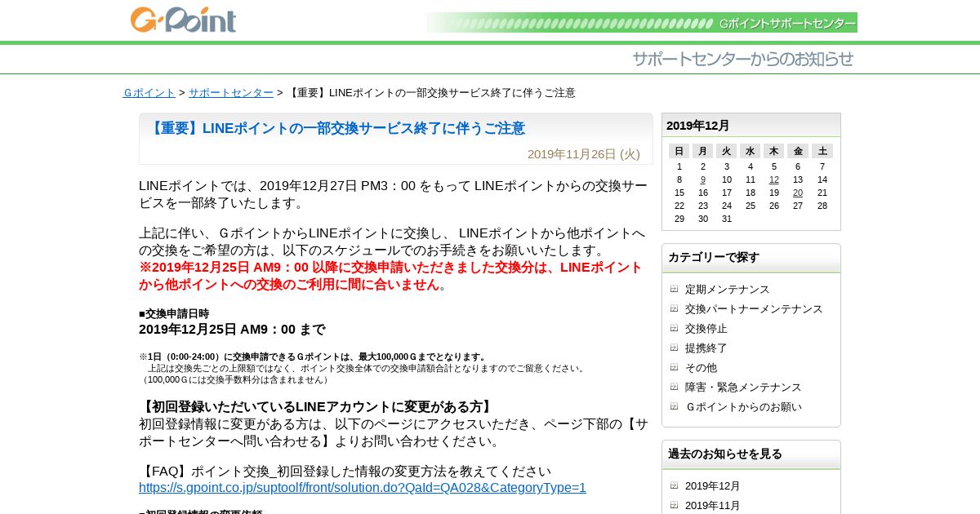Screen dimensions: 980x514
Task: Click bullet icon beside 提携終了
Action: [x=674, y=348]
